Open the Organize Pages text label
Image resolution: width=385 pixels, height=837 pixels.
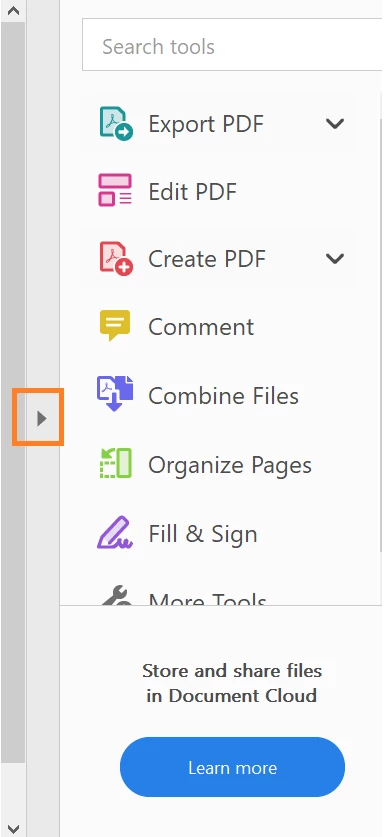pos(230,465)
